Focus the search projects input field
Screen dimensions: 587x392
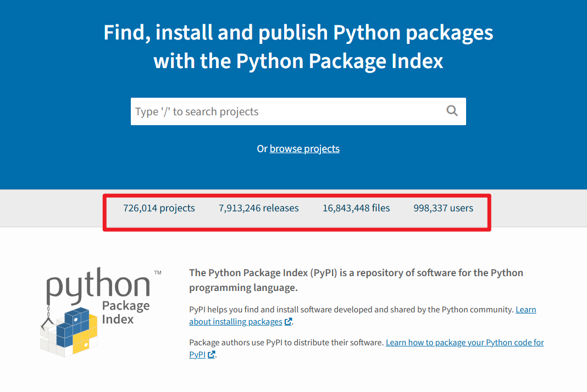pyautogui.click(x=298, y=111)
